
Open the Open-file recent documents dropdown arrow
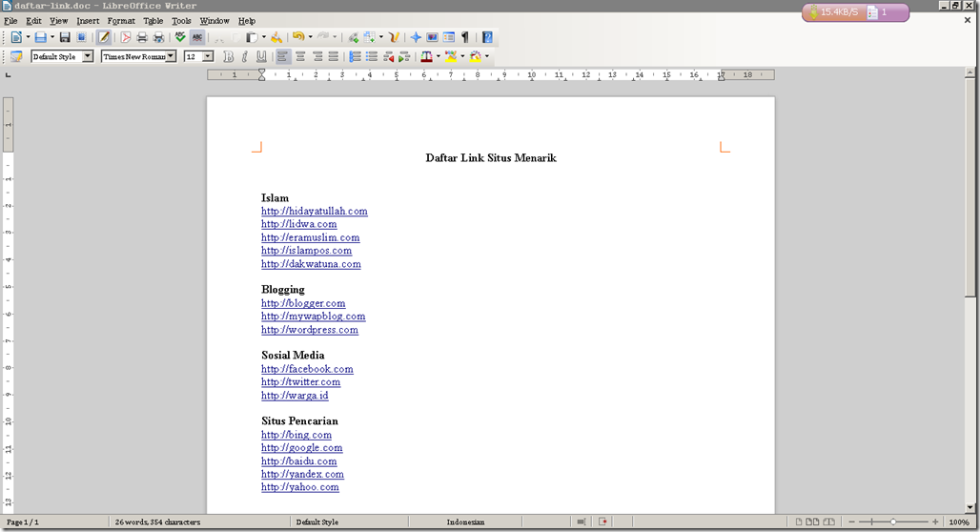pyautogui.click(x=51, y=37)
